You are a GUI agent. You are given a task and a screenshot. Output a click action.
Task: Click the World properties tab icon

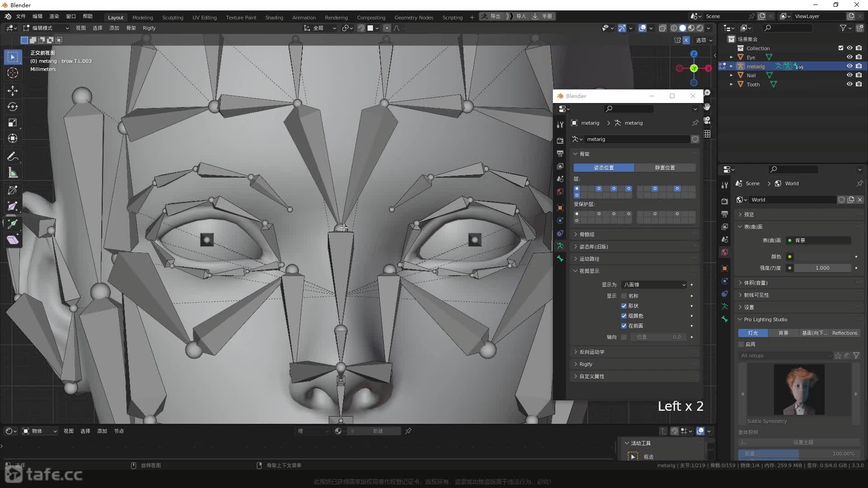[725, 252]
